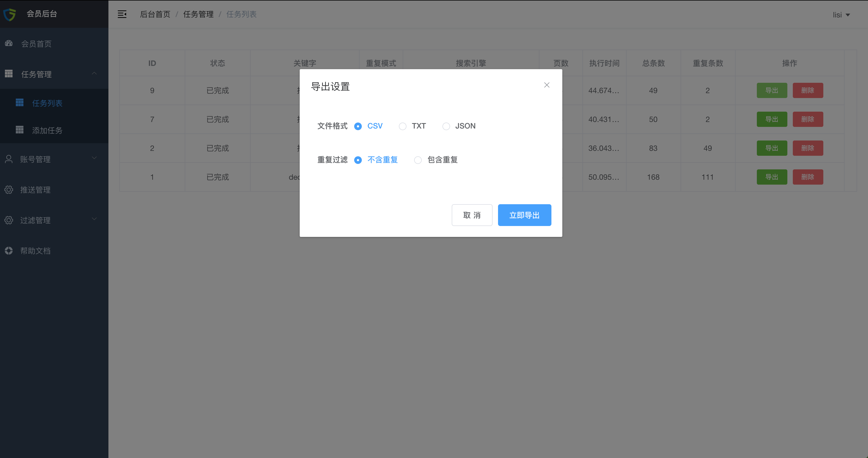Click the user icon beside 账号管理
The width and height of the screenshot is (868, 458).
tap(9, 159)
